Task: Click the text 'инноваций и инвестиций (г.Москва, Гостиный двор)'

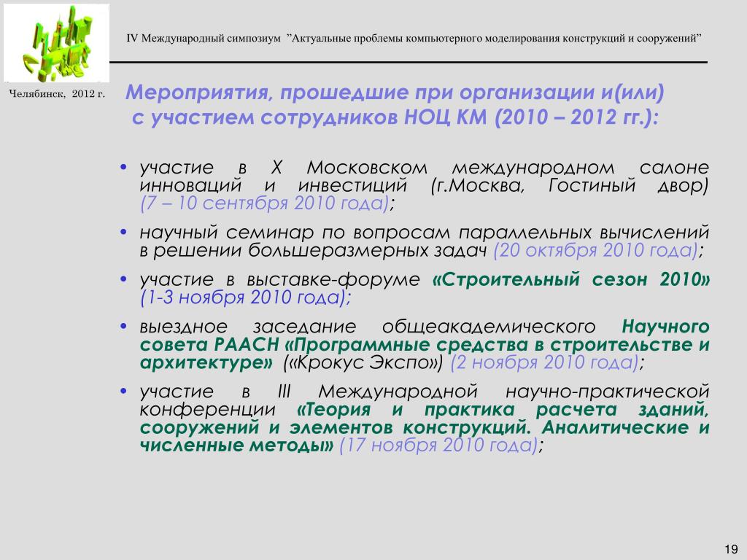Action: 424,185
